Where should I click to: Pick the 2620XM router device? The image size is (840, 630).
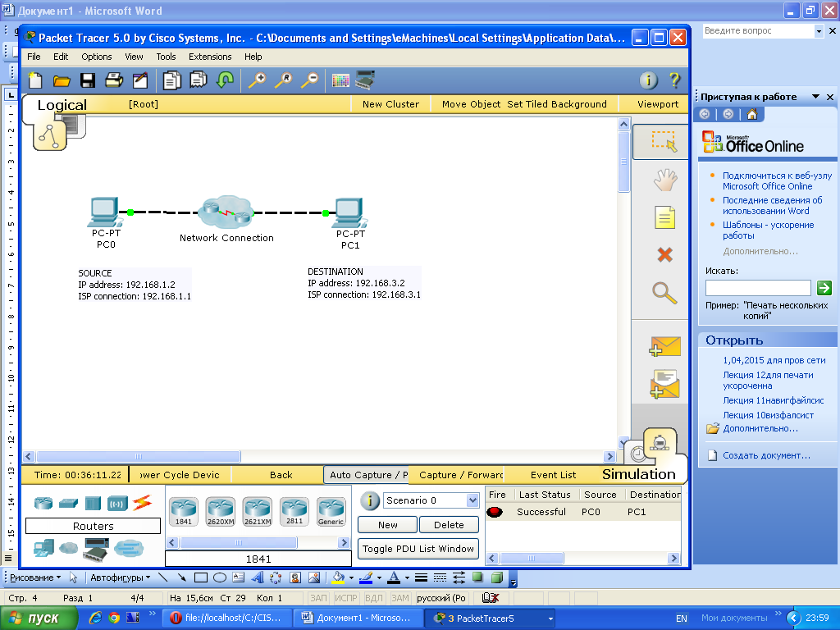tap(220, 511)
